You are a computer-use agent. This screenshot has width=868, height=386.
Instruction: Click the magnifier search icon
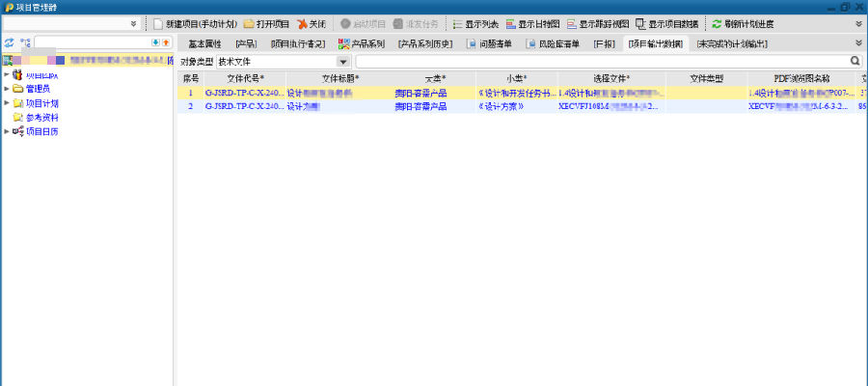click(855, 61)
